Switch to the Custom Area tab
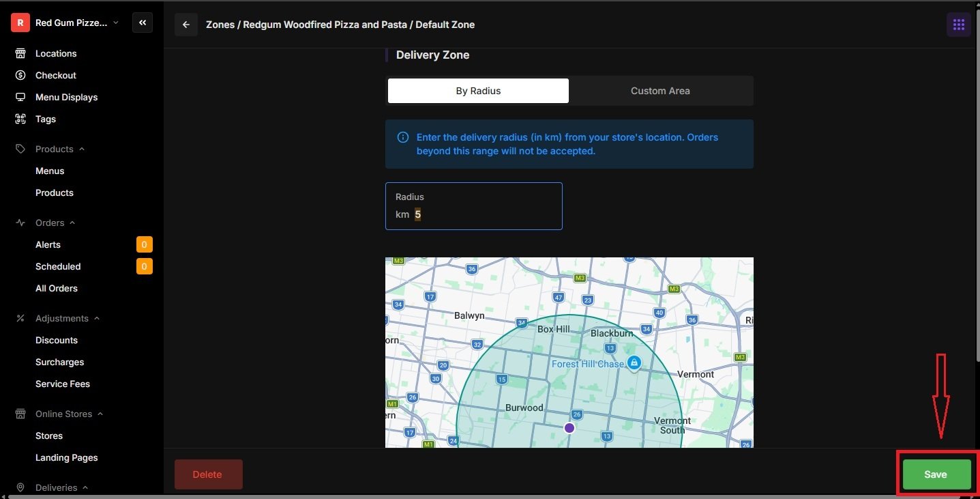This screenshot has width=980, height=499. click(660, 91)
